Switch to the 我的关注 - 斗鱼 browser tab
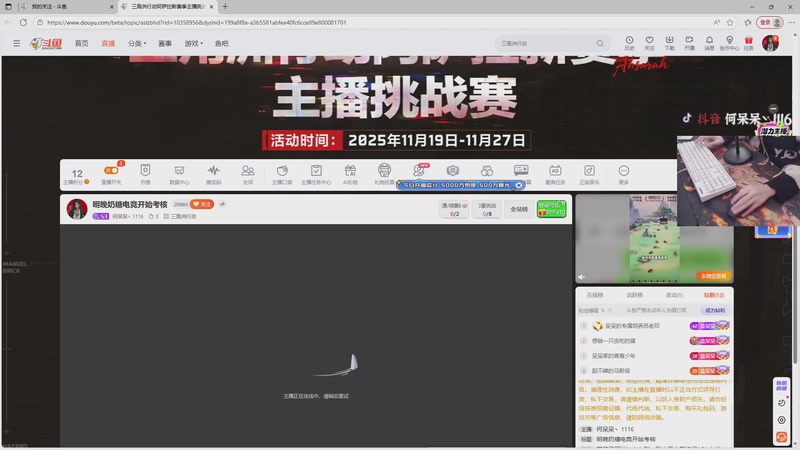This screenshot has width=800, height=450. pyautogui.click(x=66, y=7)
